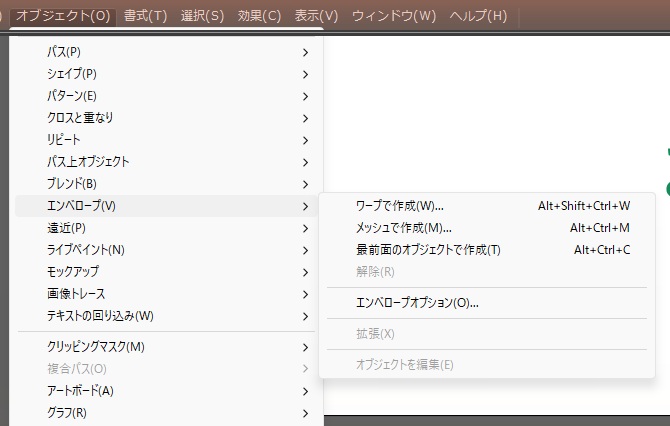Choose ワープで作成(W)... from submenu
The image size is (670, 426).
click(487, 206)
